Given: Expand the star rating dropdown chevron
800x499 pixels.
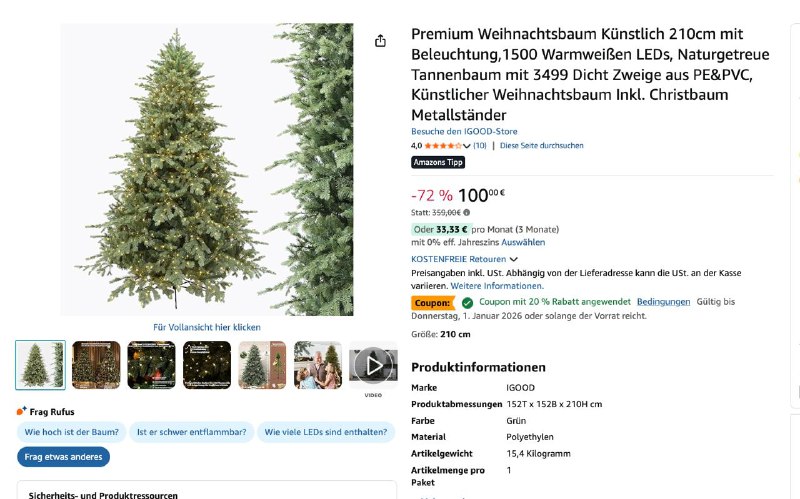Looking at the screenshot, I should (x=466, y=146).
